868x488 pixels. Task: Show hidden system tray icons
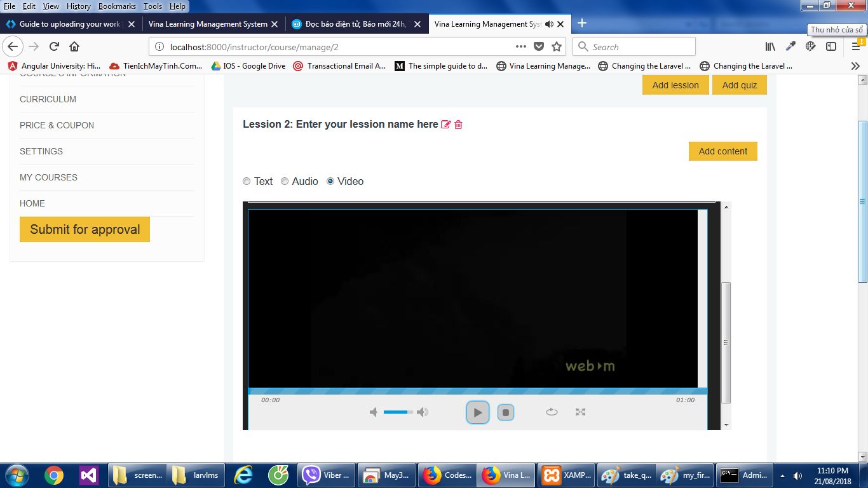tap(782, 475)
